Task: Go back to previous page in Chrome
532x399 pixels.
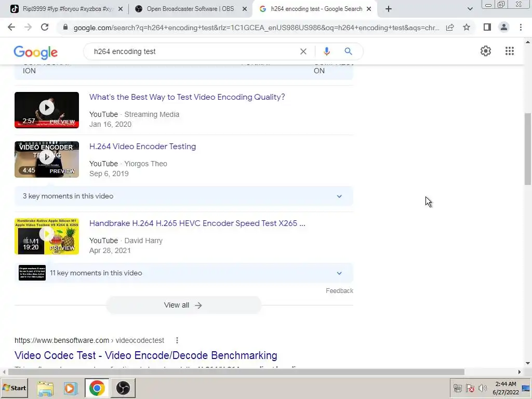Action: pyautogui.click(x=11, y=27)
